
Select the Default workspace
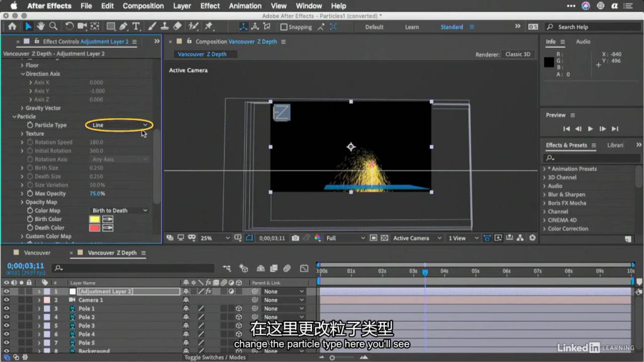pos(374,27)
